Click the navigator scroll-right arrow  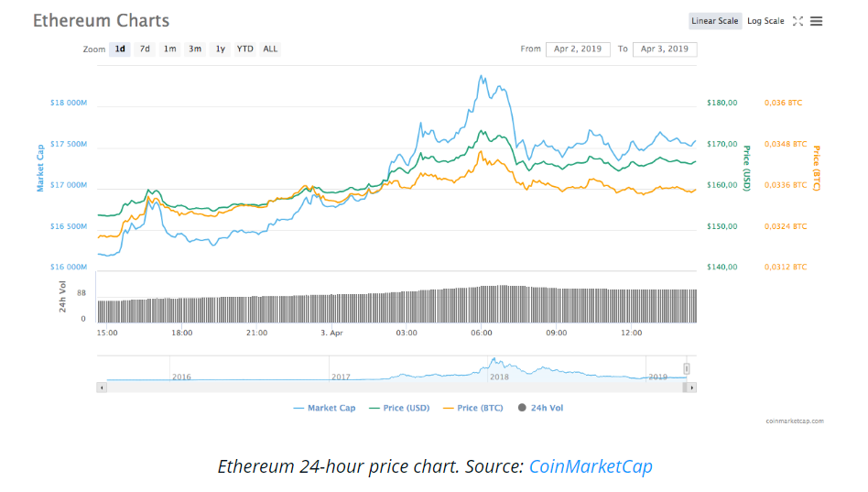pos(691,388)
